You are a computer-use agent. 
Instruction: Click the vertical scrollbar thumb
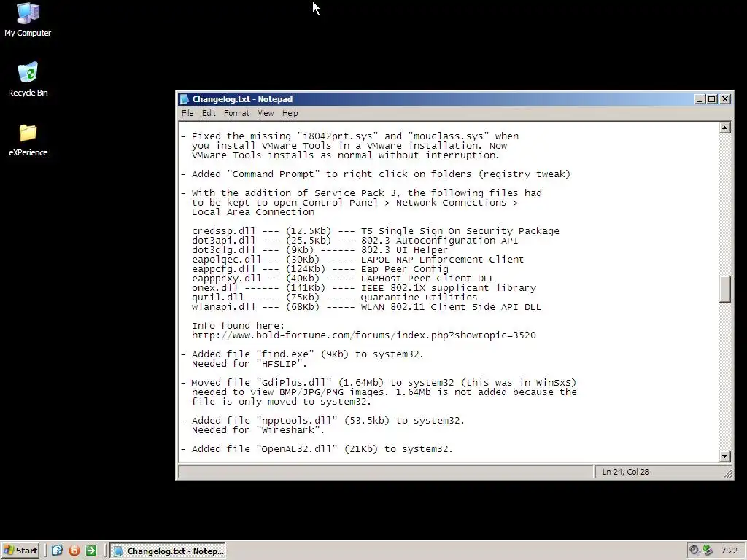tap(724, 289)
